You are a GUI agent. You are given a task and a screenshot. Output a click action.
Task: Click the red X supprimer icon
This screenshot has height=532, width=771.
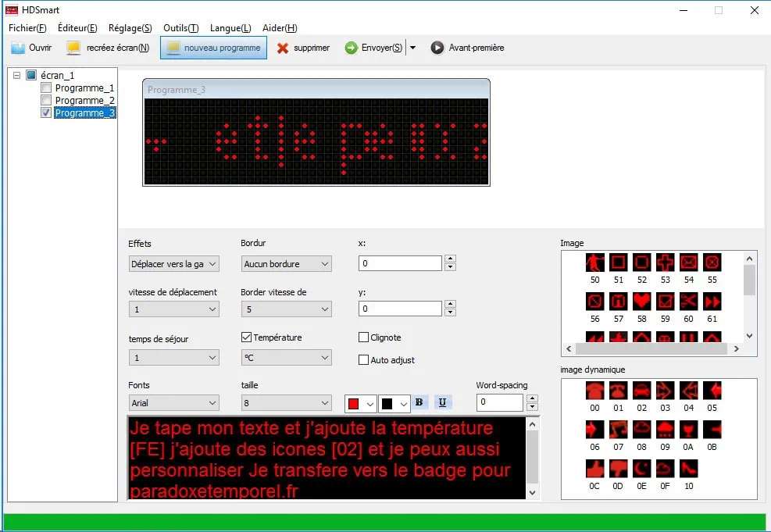tap(283, 48)
